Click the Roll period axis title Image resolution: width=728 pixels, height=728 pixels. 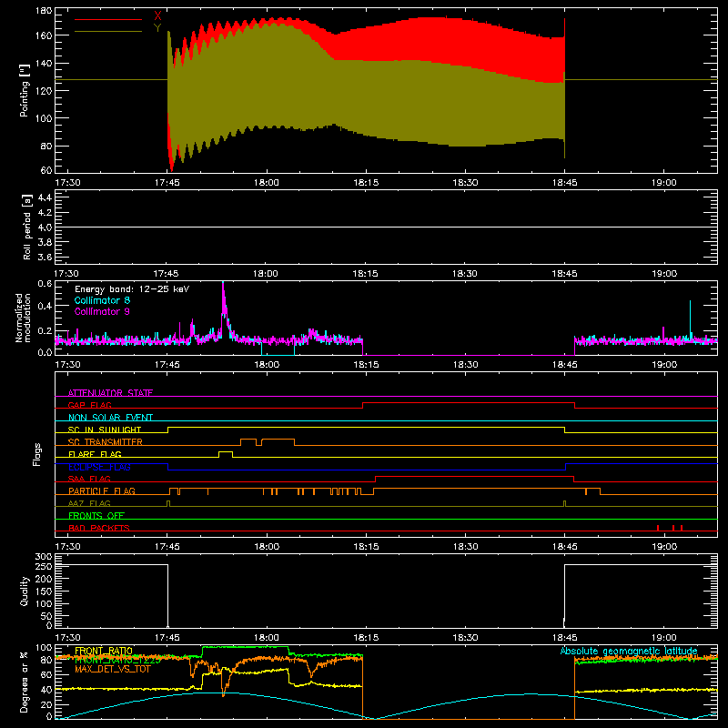[x=27, y=227]
